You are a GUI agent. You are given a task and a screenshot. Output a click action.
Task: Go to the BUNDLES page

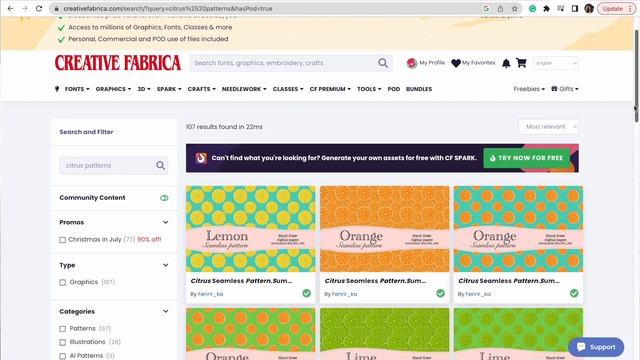coord(419,89)
